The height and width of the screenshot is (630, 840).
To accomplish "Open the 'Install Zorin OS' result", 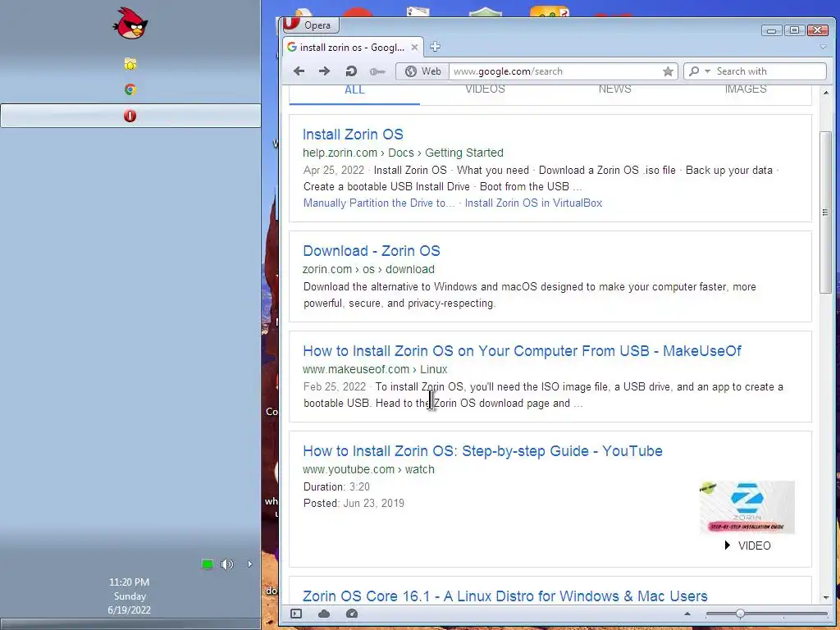I will tap(353, 135).
